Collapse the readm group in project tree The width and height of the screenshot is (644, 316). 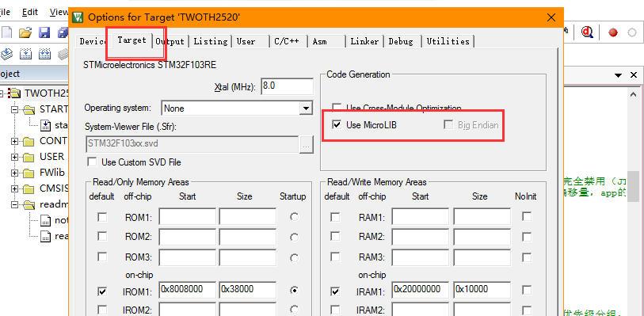click(15, 205)
